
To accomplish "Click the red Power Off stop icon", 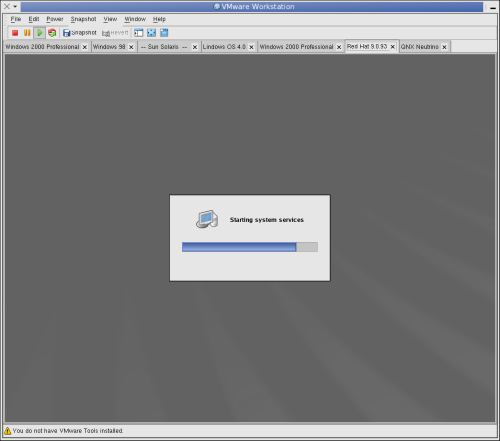I will 15,33.
